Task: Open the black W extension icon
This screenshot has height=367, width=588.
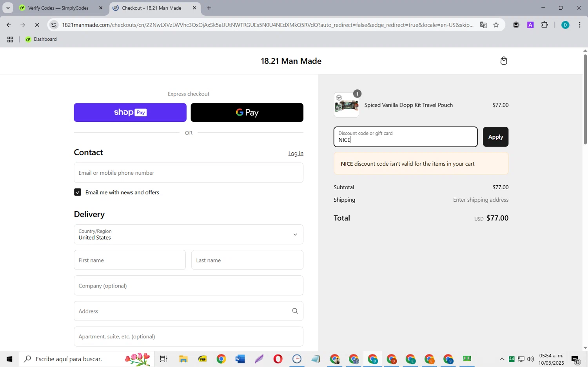Action: pos(516,25)
